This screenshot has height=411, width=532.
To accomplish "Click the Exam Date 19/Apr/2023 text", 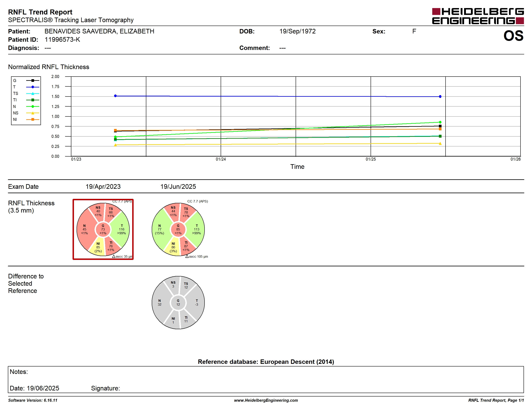I will (x=103, y=187).
